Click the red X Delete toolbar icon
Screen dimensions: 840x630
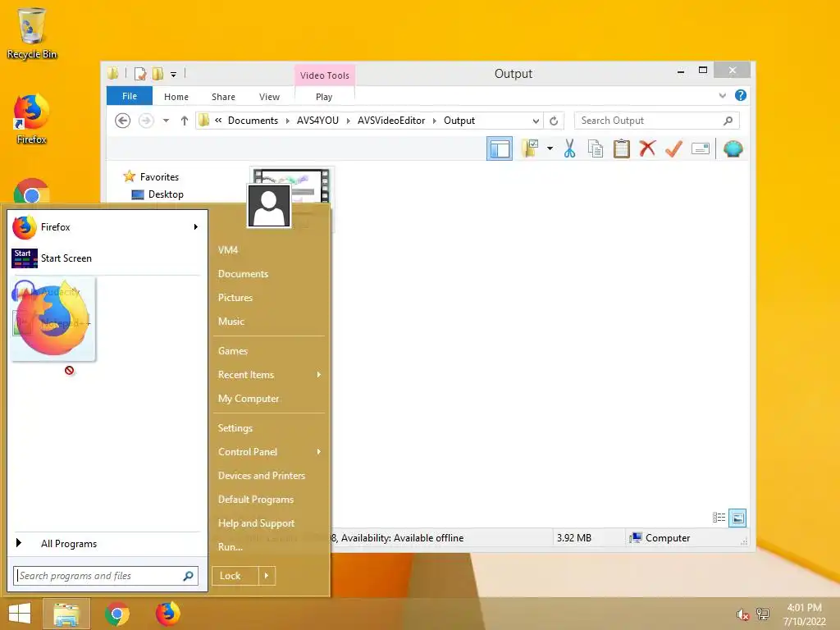[x=647, y=148]
